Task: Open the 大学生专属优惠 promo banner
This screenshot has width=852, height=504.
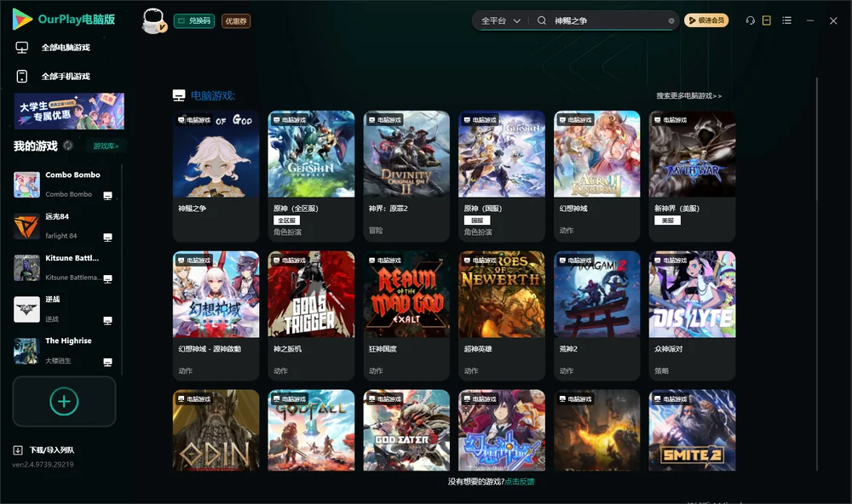Action: coord(70,112)
